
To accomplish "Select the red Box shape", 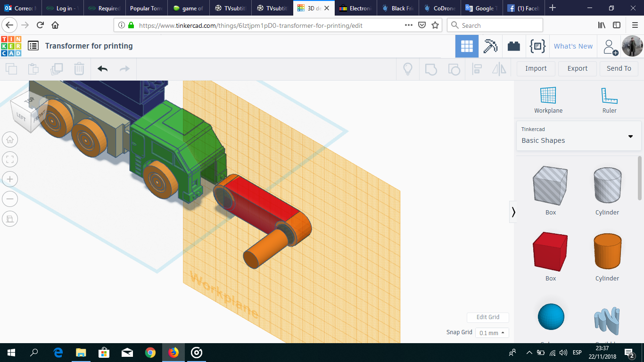I will tap(551, 251).
